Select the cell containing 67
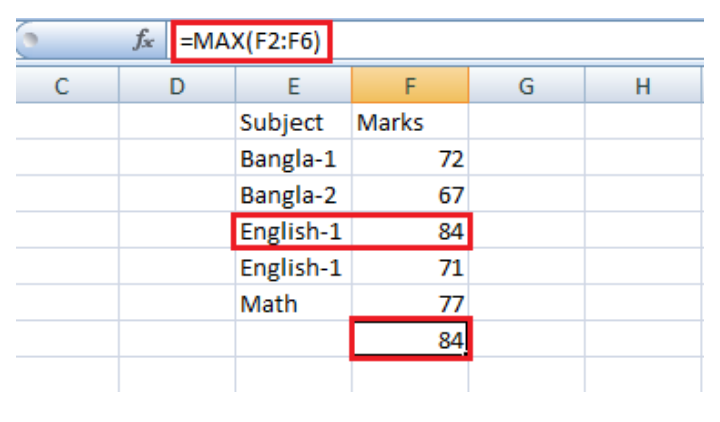This screenshot has width=720, height=422. [410, 196]
